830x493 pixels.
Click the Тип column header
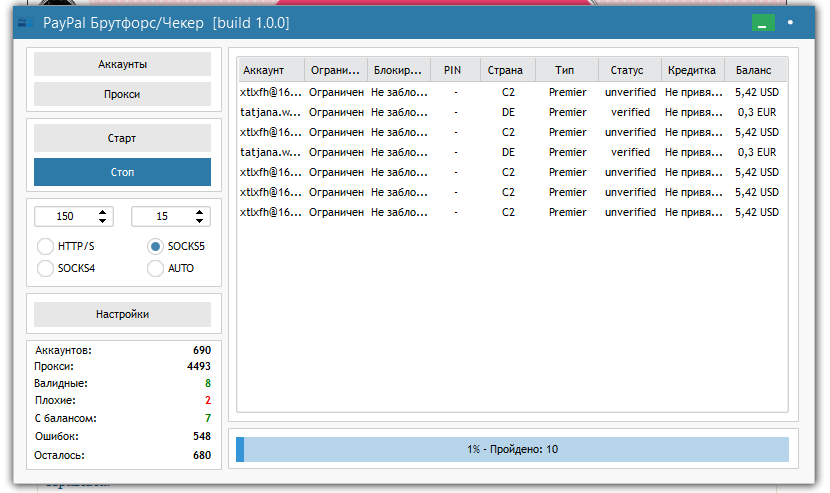coord(567,70)
